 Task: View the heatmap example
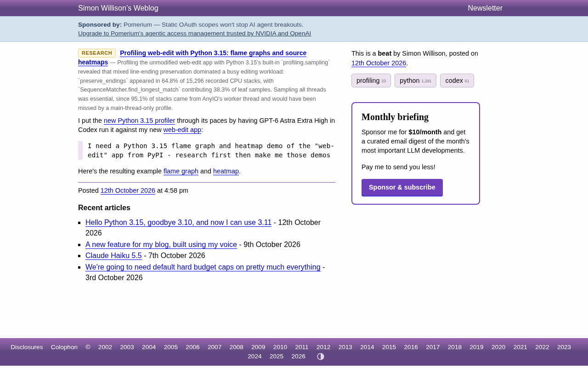click(226, 171)
